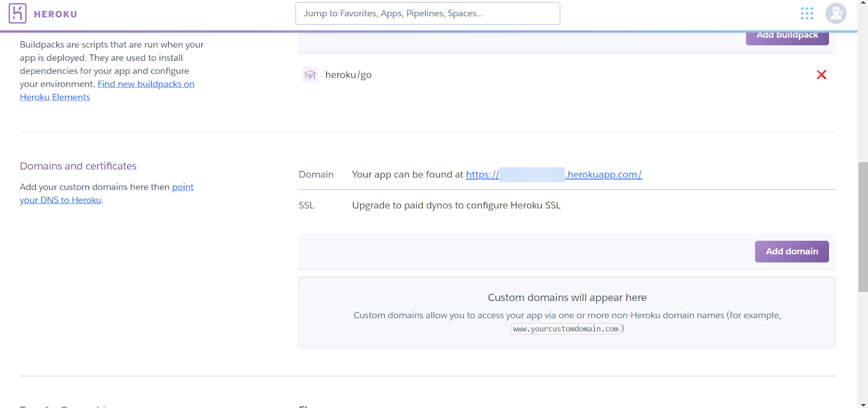868x408 pixels.
Task: Click the scrollbar up arrow
Action: pos(863,3)
